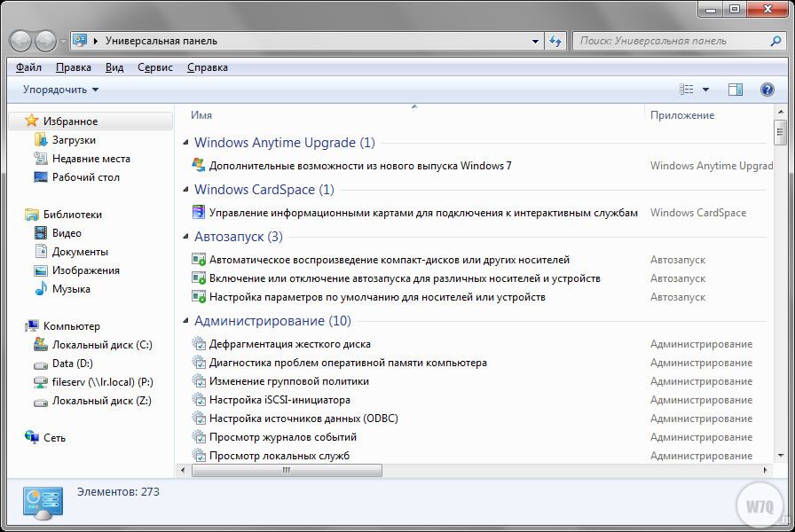795x532 pixels.
Task: Click the Back navigation arrow button
Action: point(21,41)
